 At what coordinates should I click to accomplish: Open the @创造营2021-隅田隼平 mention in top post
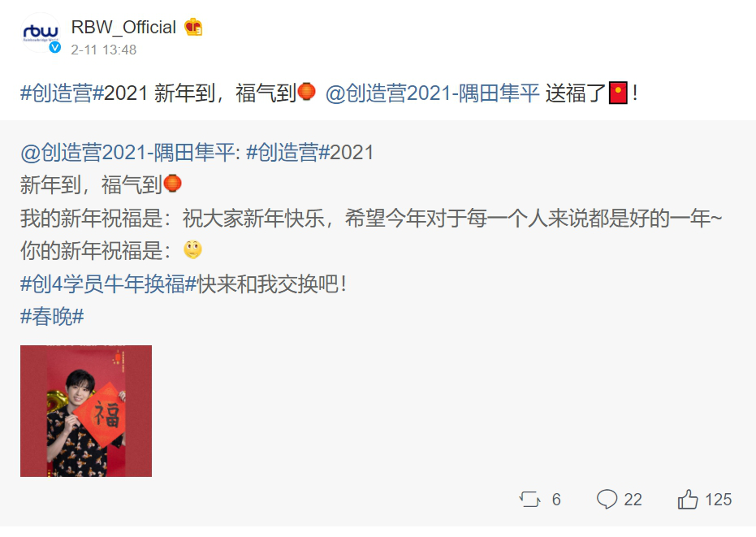[x=433, y=93]
